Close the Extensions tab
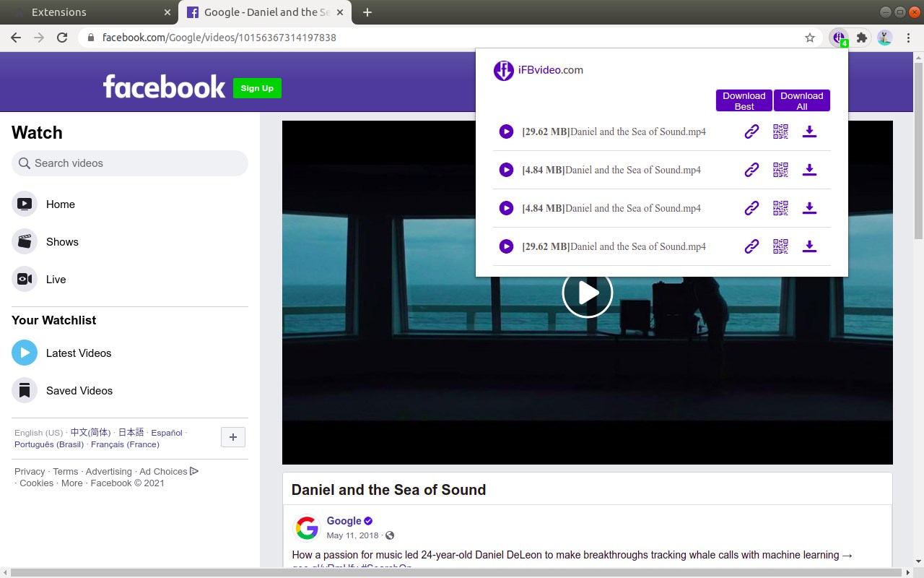Viewport: 924px width, 578px height. (x=167, y=12)
